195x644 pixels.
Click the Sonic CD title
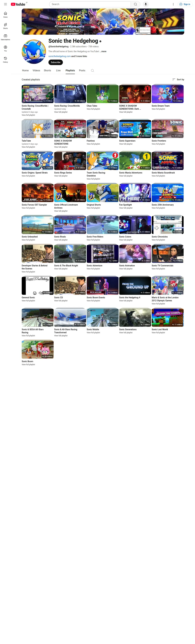58,298
